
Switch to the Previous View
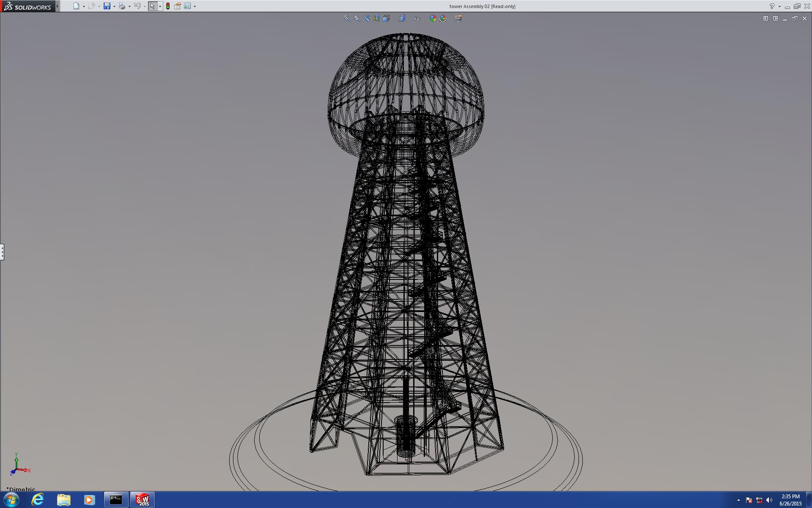367,18
